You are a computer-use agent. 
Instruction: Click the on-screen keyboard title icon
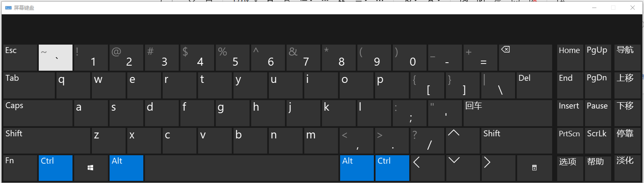pos(8,8)
